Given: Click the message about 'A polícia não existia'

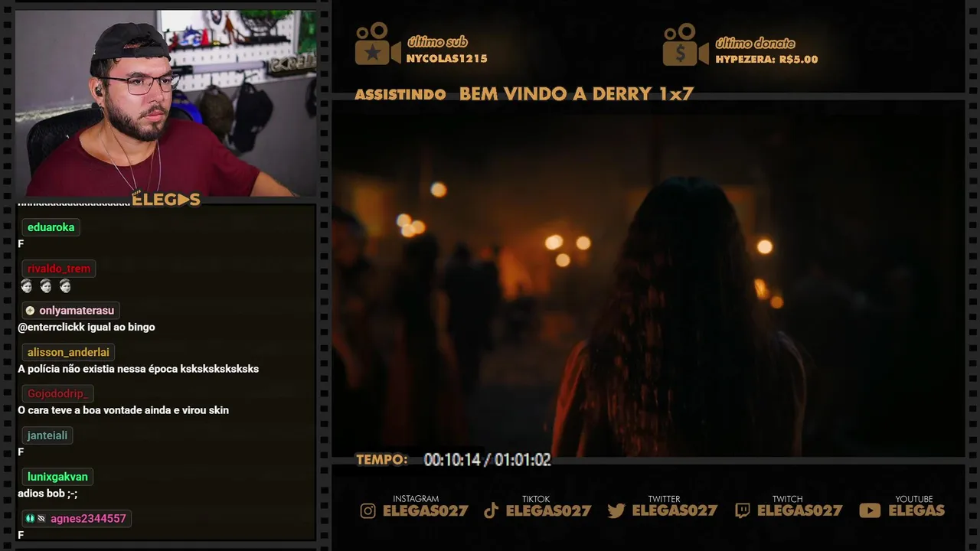Looking at the screenshot, I should tap(139, 369).
